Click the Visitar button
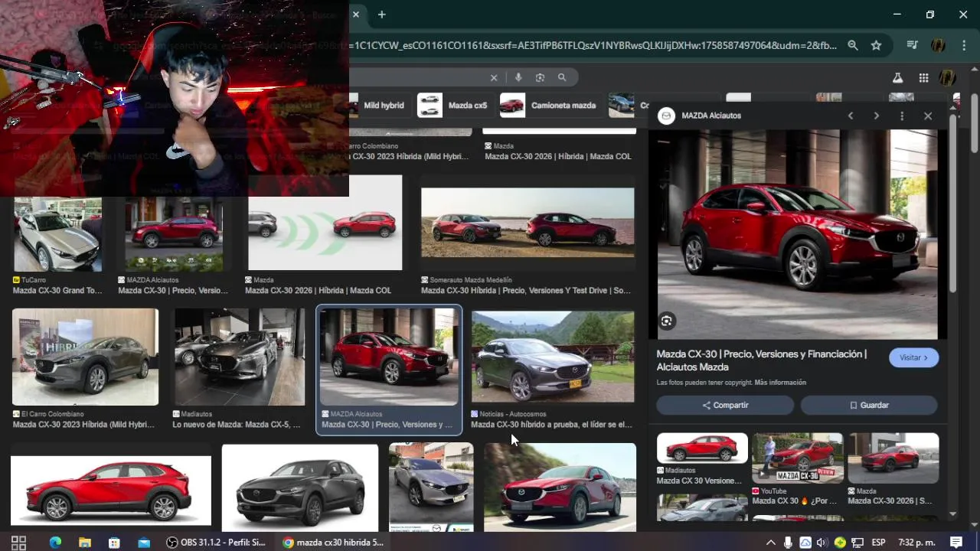The height and width of the screenshot is (551, 980). click(913, 357)
